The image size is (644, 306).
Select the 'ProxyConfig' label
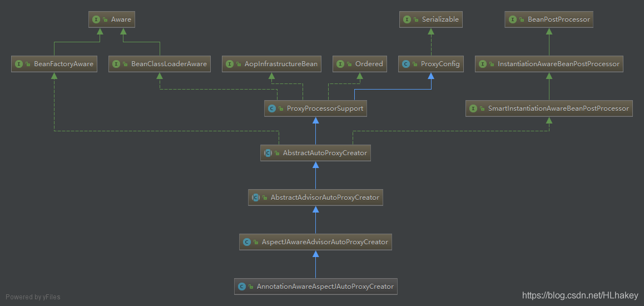pyautogui.click(x=440, y=64)
